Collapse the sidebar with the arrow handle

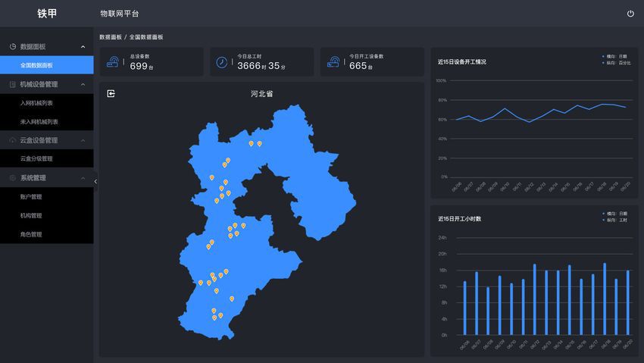click(x=95, y=181)
